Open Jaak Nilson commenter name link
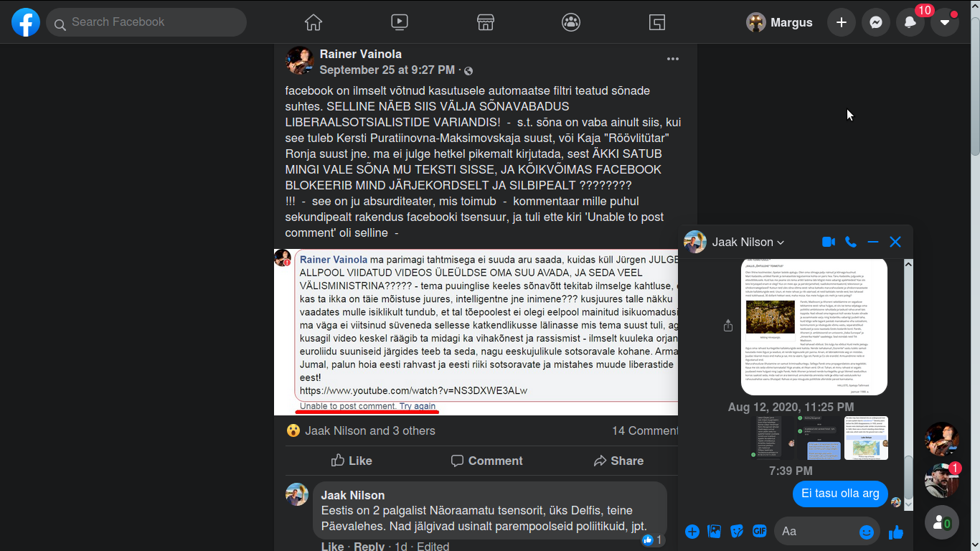Screen dimensions: 980x551 coord(353,495)
